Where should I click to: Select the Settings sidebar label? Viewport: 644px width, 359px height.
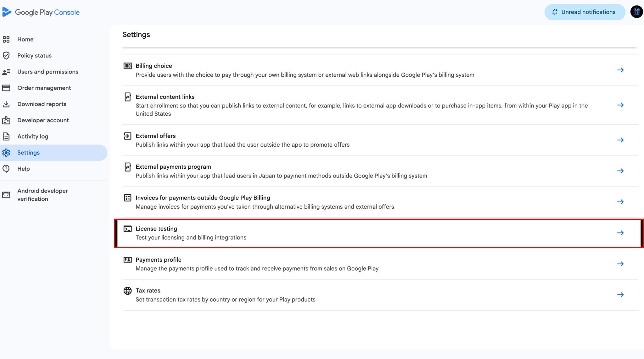pyautogui.click(x=28, y=153)
